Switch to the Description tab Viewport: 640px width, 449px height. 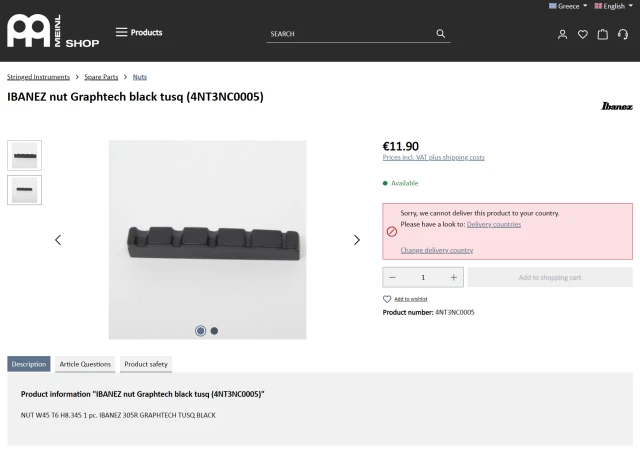point(29,364)
